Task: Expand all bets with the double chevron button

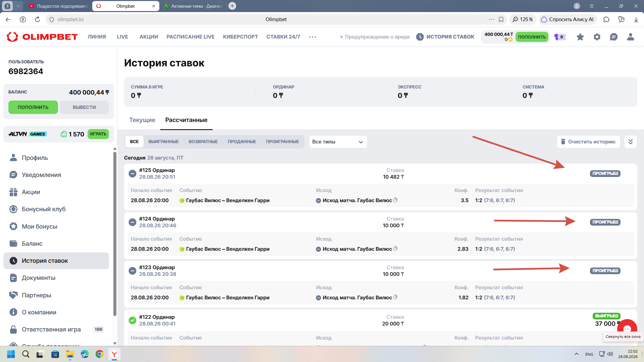Action: point(631,142)
